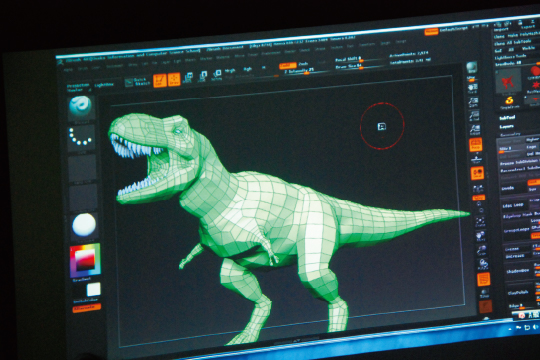Pick a color in the color picker square
The height and width of the screenshot is (360, 540).
pyautogui.click(x=85, y=261)
